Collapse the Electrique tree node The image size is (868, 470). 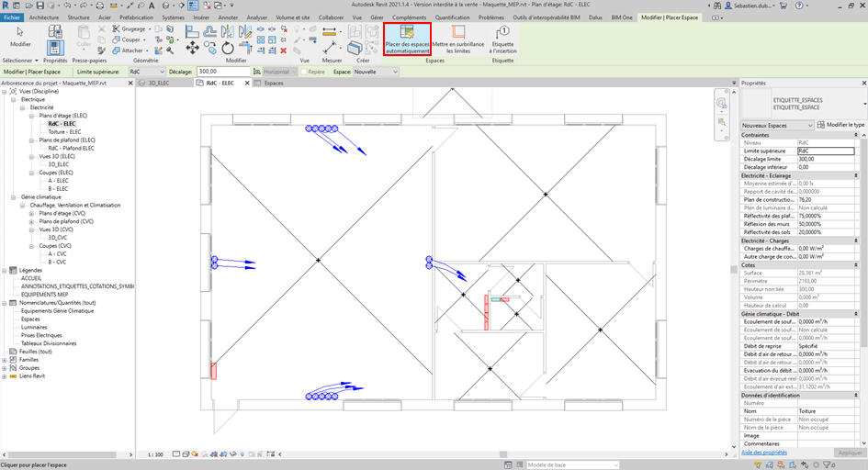[x=15, y=99]
